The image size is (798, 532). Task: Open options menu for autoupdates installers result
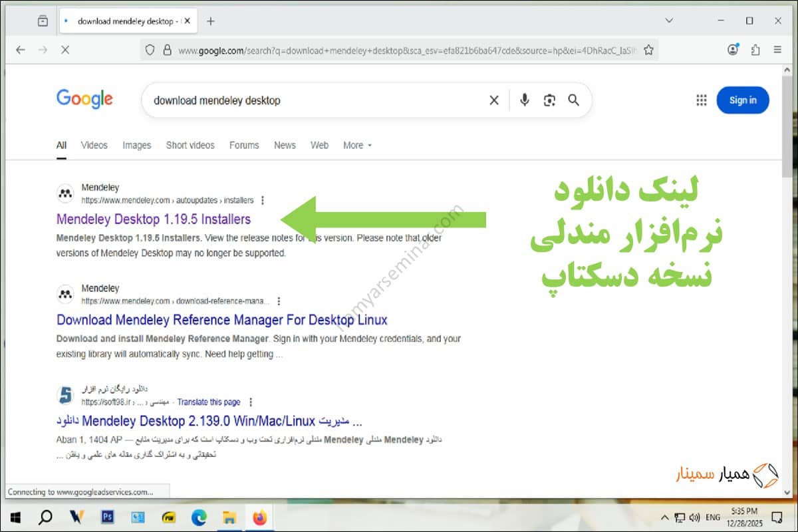263,199
